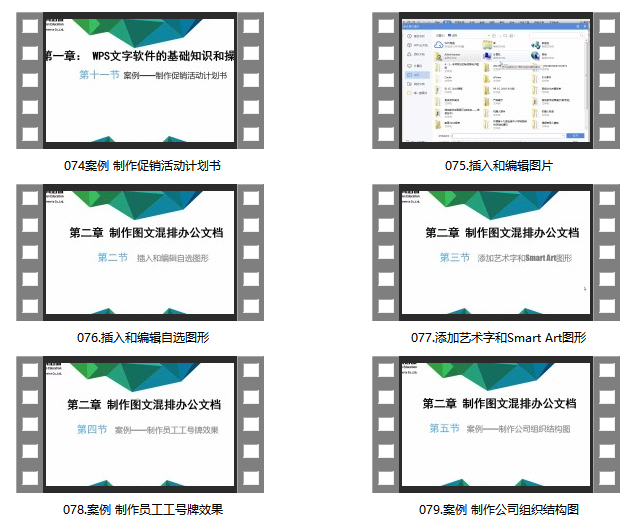Select file name '079.案例 制作公司组织结构图'
This screenshot has height=526, width=636.
pyautogui.click(x=499, y=509)
